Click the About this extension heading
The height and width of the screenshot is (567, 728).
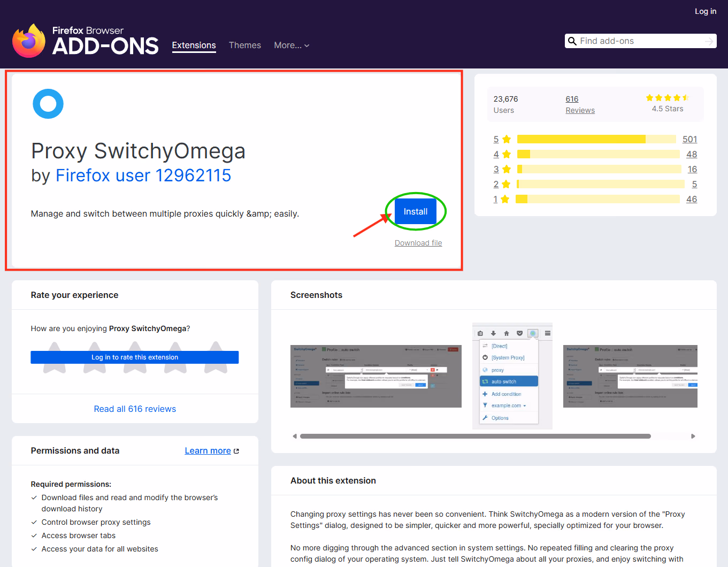click(x=333, y=481)
